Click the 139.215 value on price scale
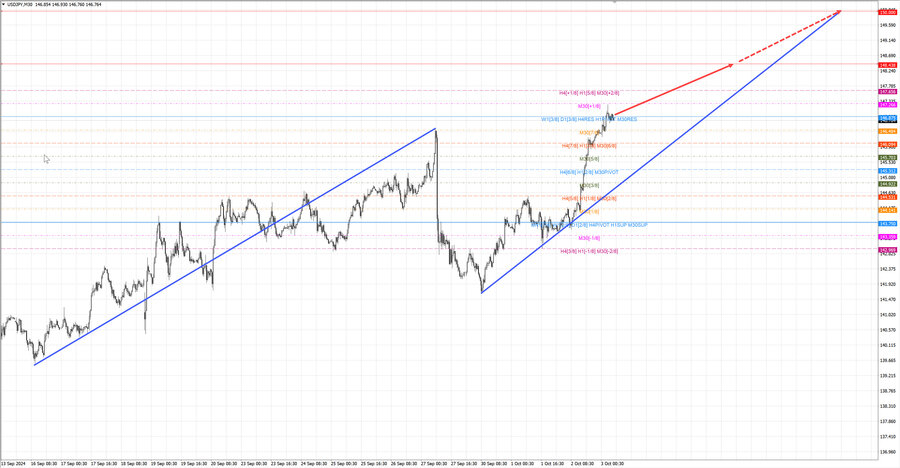900x468 pixels. tap(889, 376)
